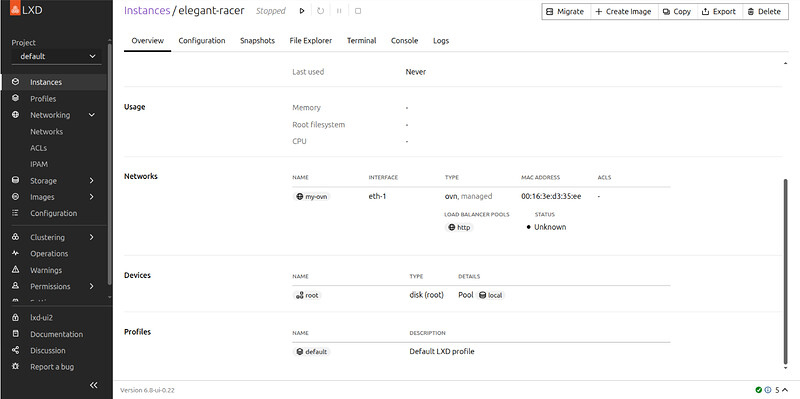Click the Export button

click(719, 11)
